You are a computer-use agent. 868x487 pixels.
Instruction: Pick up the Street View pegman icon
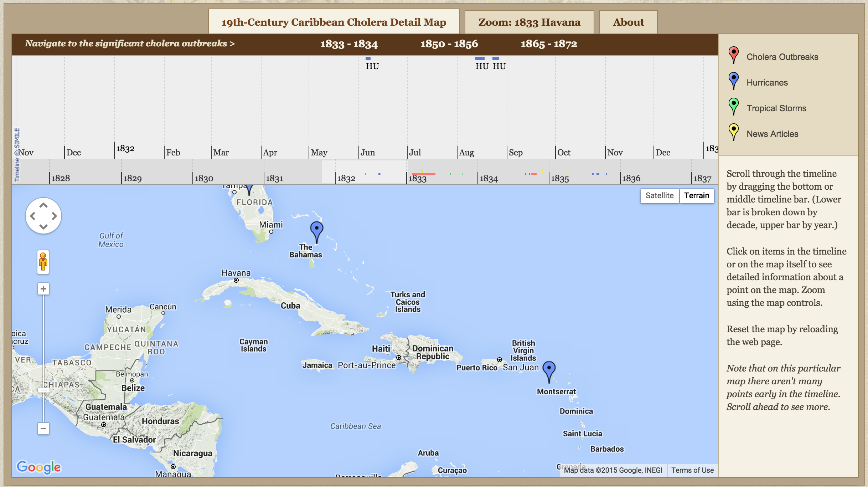point(43,262)
